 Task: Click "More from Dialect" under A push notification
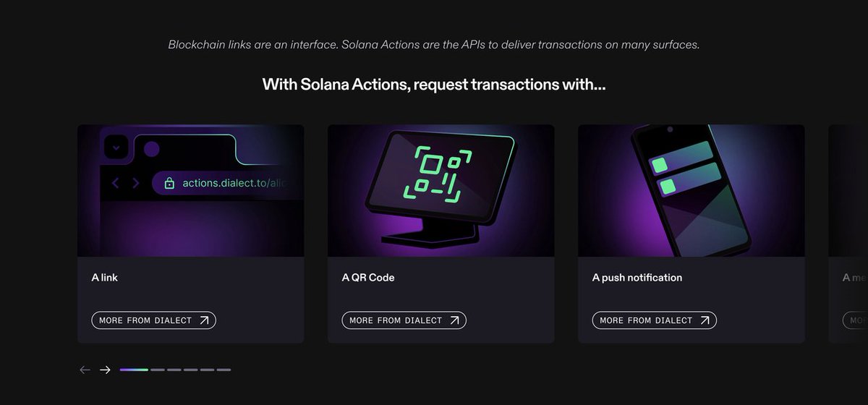[x=654, y=320]
